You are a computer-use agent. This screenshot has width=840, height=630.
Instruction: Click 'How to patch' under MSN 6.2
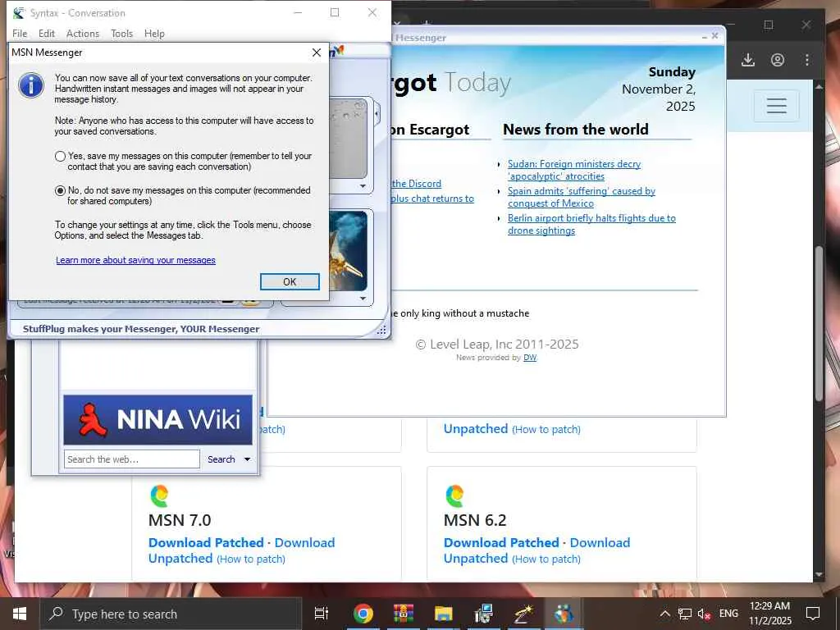[x=546, y=559]
